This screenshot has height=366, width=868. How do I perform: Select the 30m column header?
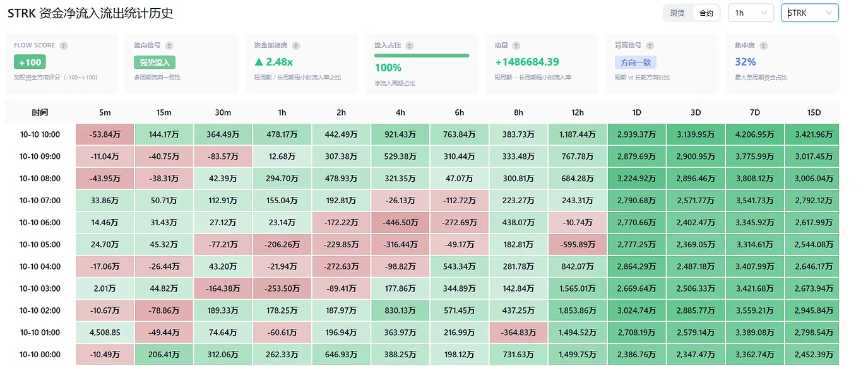223,113
